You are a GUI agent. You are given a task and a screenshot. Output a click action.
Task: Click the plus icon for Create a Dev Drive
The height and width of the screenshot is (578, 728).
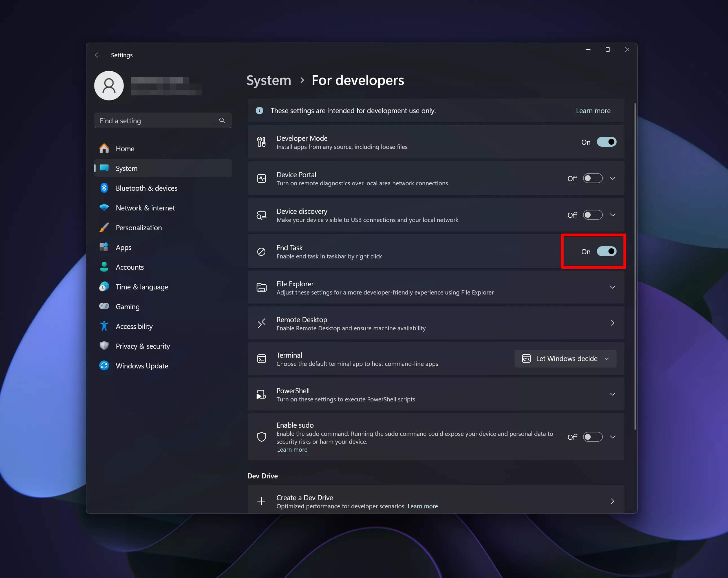pyautogui.click(x=261, y=501)
